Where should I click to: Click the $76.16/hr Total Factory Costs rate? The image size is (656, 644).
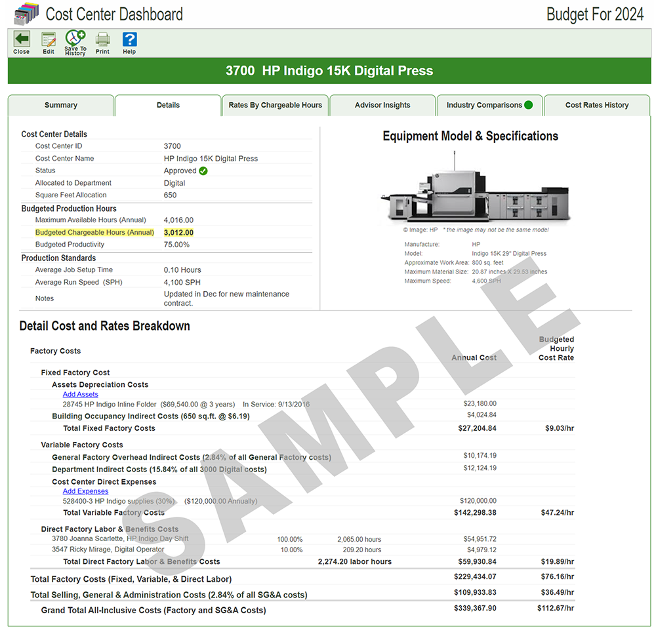point(557,576)
